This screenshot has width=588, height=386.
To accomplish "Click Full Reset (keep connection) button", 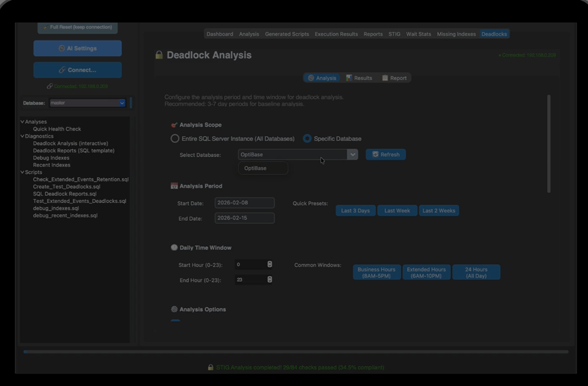I will click(x=78, y=27).
